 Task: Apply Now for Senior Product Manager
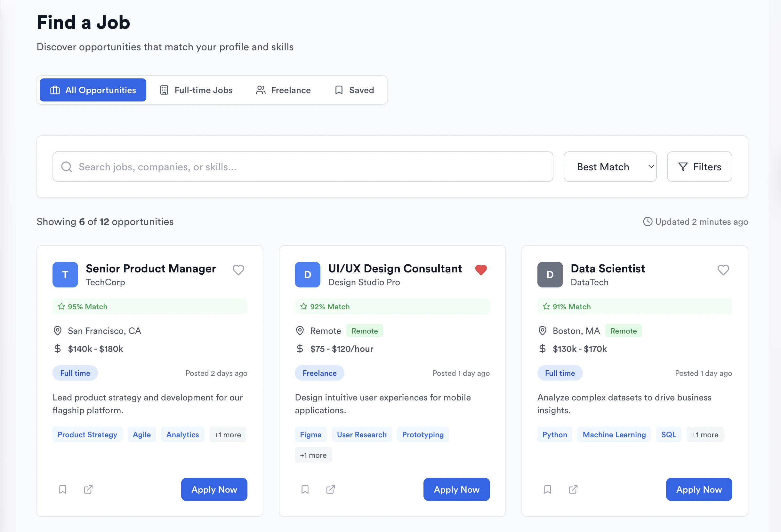(x=214, y=489)
